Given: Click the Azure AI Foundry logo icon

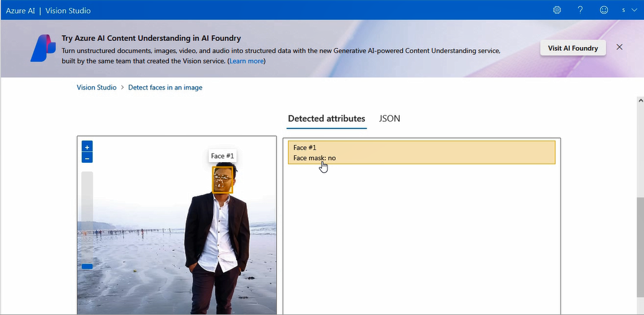Looking at the screenshot, I should [x=43, y=48].
